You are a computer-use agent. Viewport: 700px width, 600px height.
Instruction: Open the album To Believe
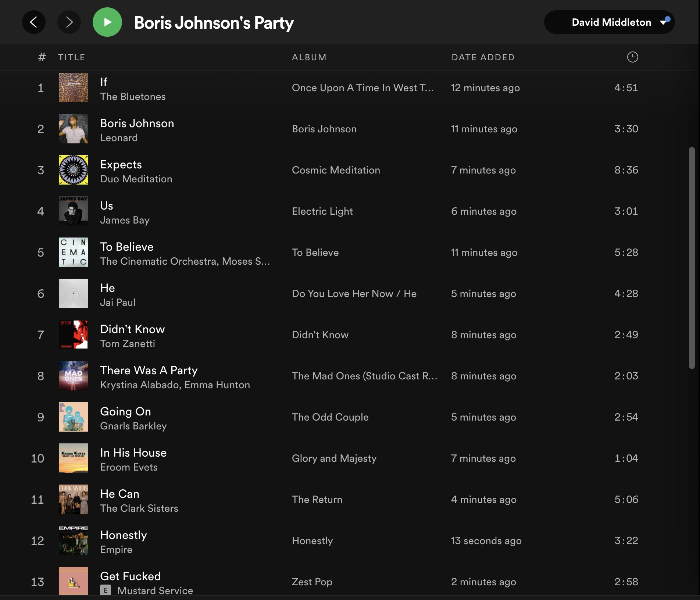tap(315, 253)
